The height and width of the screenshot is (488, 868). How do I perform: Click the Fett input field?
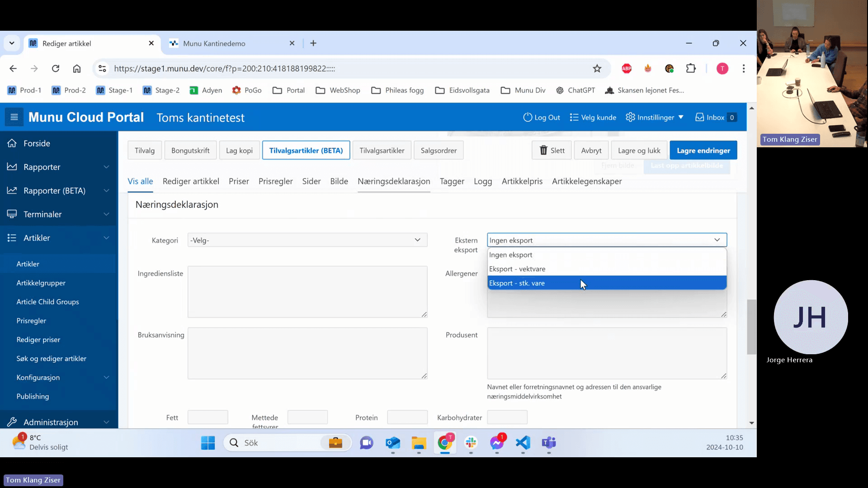click(208, 418)
